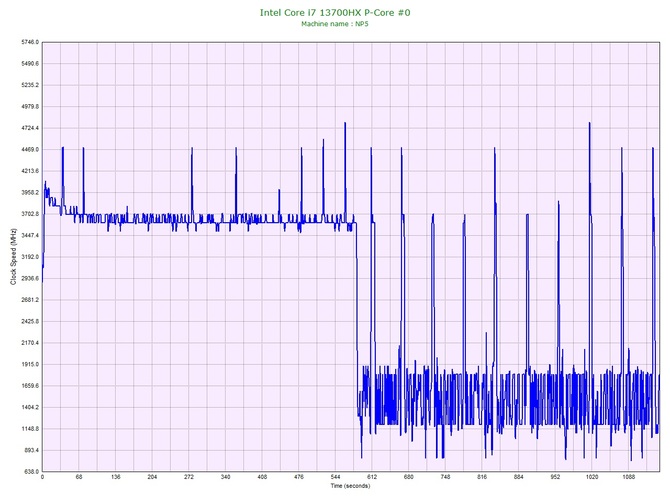Click the 4979.8 y-axis value
670x503 pixels.
pyautogui.click(x=30, y=106)
